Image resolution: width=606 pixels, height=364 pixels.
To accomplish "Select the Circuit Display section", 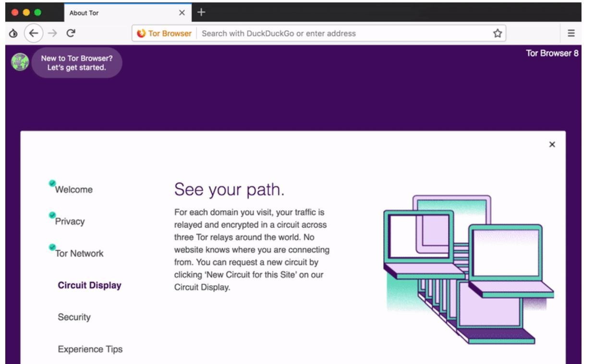I will [x=89, y=285].
